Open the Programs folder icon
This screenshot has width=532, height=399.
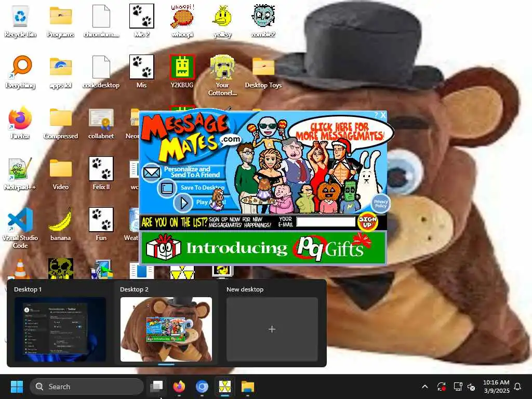60,20
